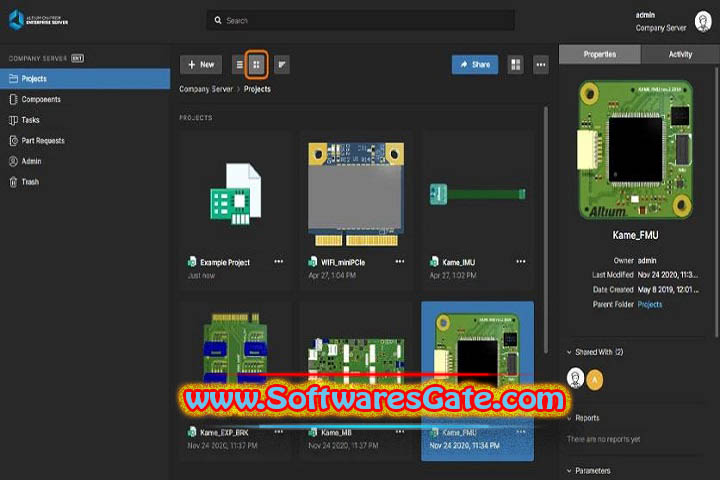Select the Kame_IMU project thumbnail
Viewport: 720px width, 480px height.
pos(478,194)
